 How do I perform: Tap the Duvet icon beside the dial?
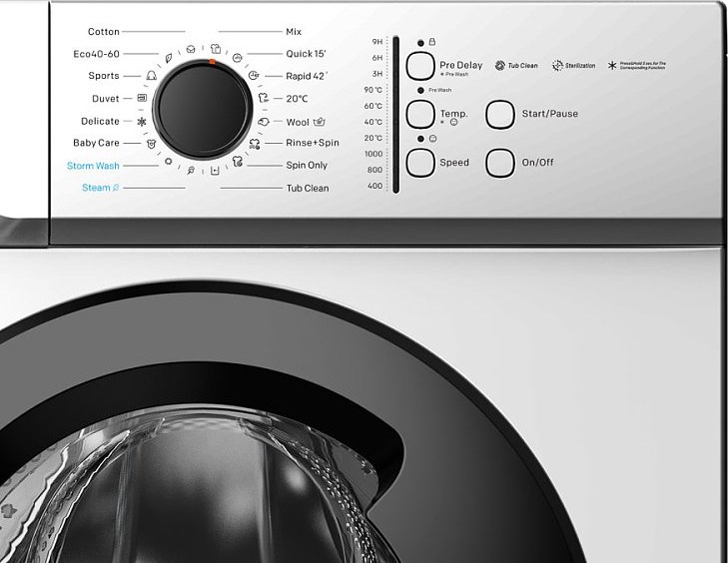142,99
